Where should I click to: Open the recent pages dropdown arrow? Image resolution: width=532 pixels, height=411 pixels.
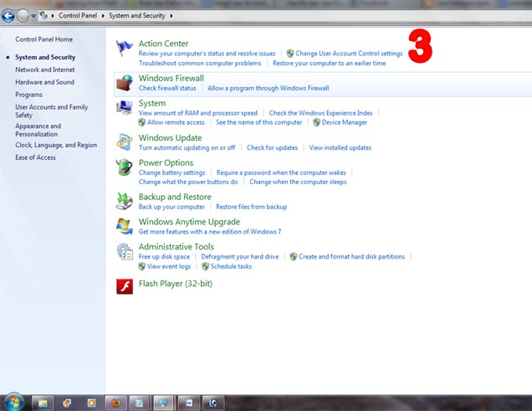33,16
